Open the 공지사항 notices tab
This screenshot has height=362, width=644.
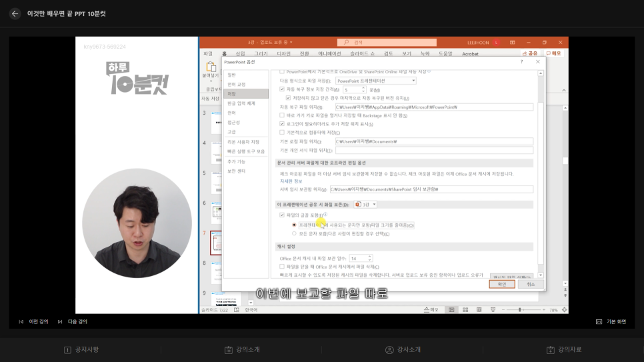point(81,350)
